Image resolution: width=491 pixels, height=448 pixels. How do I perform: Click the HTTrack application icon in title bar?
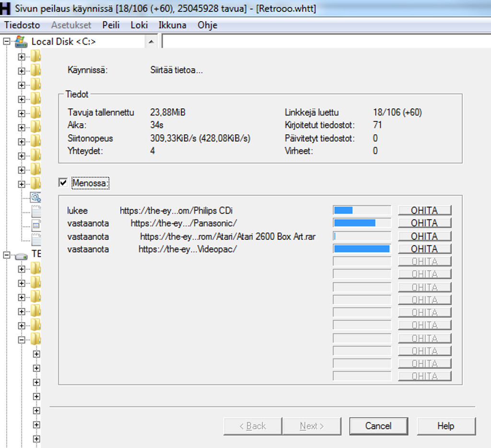5,9
